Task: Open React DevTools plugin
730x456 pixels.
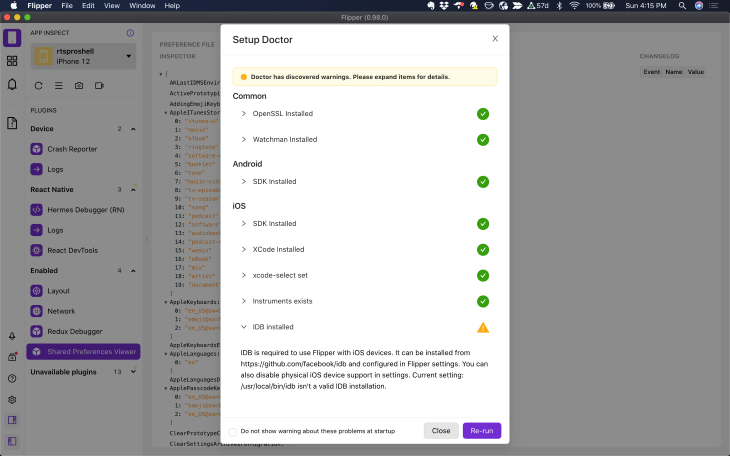Action: (76, 250)
